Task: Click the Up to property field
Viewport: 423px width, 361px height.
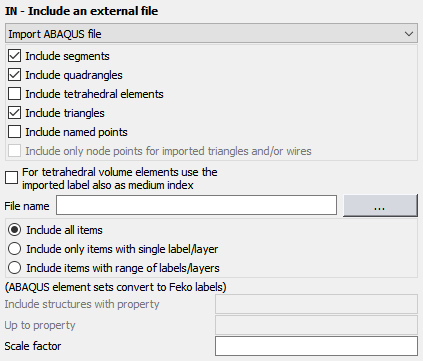Action: pyautogui.click(x=316, y=325)
